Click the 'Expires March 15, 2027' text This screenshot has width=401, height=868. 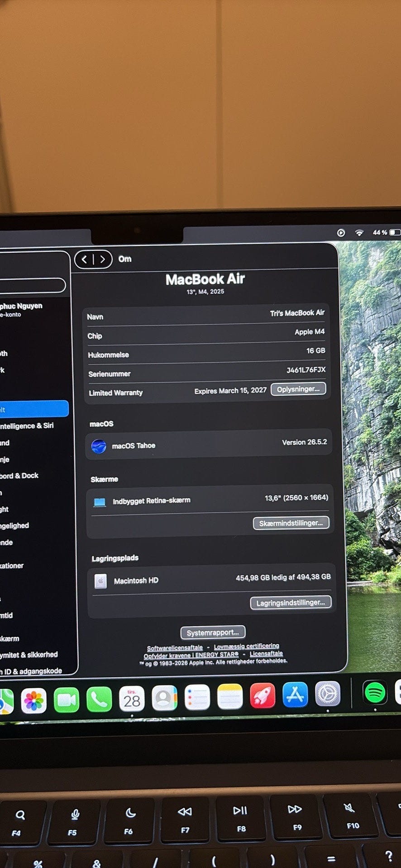pyautogui.click(x=230, y=391)
